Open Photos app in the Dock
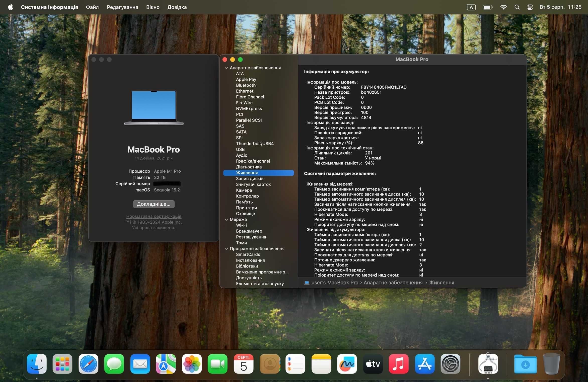Screen dimensions: 588x382 (192, 364)
